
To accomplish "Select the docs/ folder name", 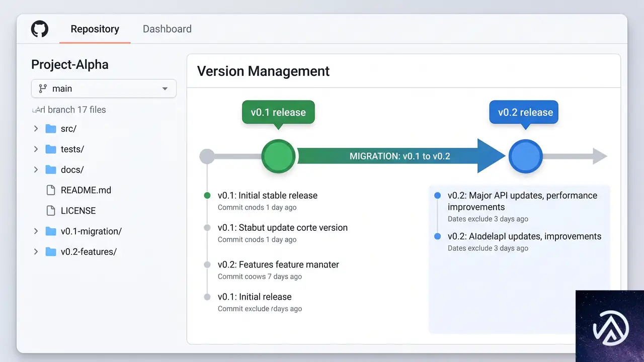I will (72, 170).
